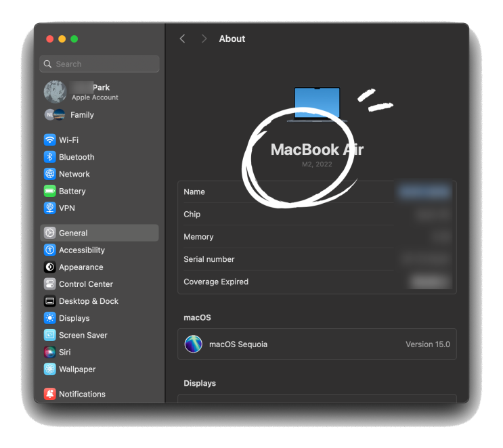Zoom window with green button

(x=74, y=39)
